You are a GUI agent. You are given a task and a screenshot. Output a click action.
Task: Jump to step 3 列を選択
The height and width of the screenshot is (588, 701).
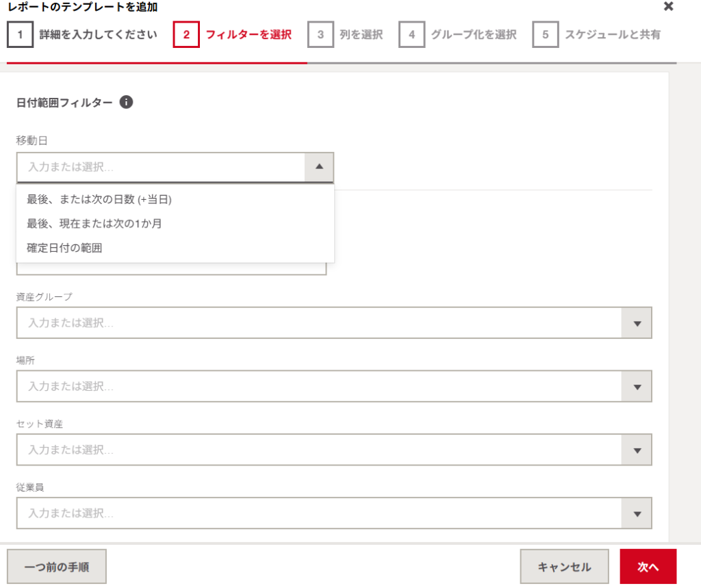345,35
